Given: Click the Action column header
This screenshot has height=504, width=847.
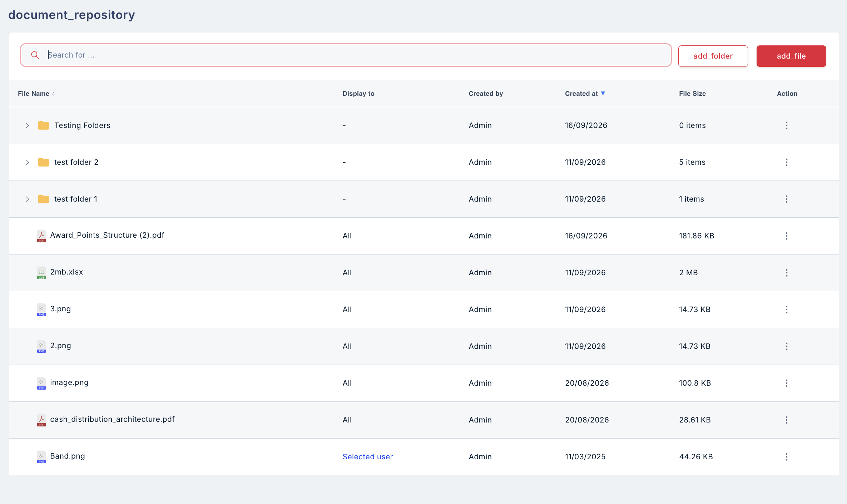Looking at the screenshot, I should coord(787,94).
